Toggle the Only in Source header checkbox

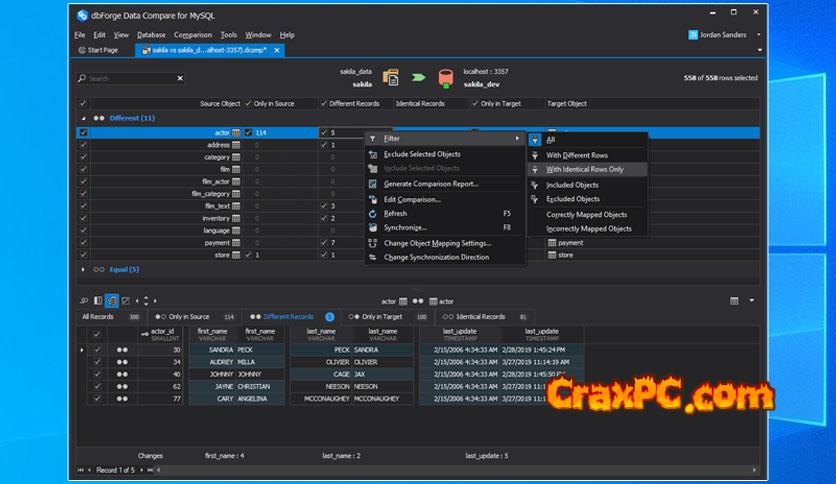coord(246,103)
